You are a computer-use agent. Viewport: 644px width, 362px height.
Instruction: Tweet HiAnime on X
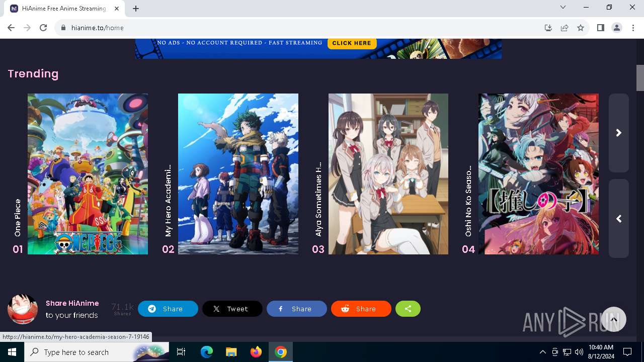(x=232, y=309)
